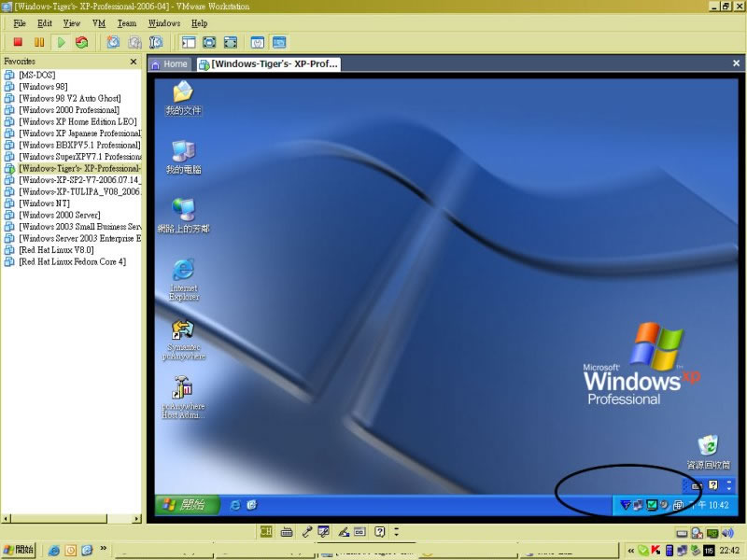Click the Take Snapshot toolbar icon

tap(113, 42)
